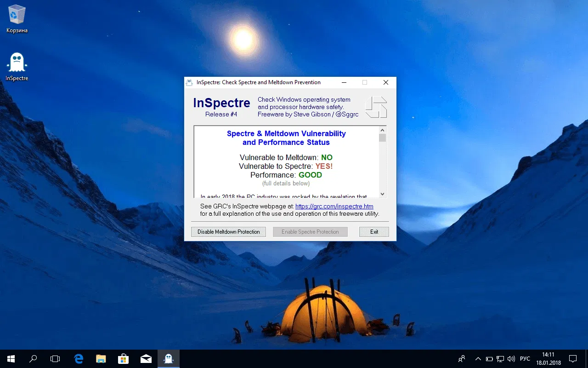
Task: Click the large "InSpectre" title text
Action: [221, 103]
